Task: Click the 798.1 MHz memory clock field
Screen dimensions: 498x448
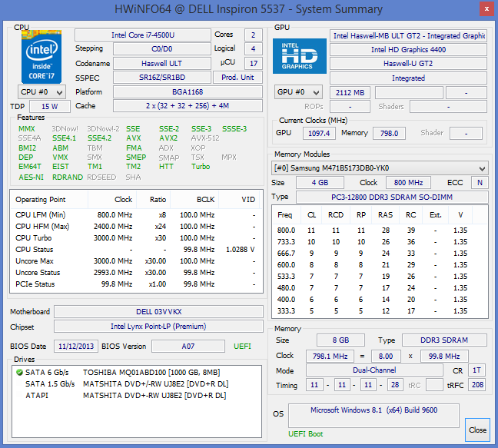Action: click(330, 357)
